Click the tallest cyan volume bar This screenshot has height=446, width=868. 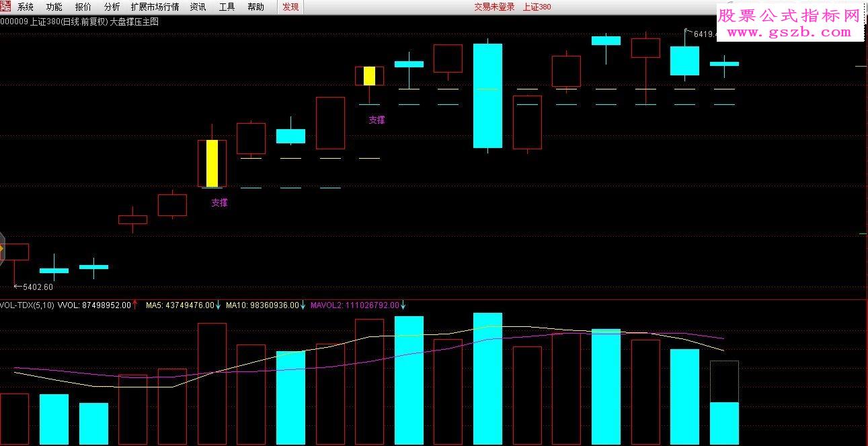pos(487,379)
